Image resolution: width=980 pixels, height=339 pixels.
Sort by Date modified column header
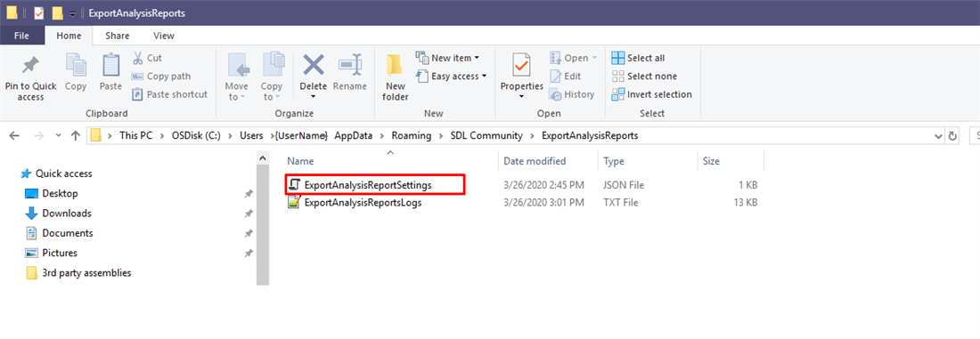tap(535, 161)
